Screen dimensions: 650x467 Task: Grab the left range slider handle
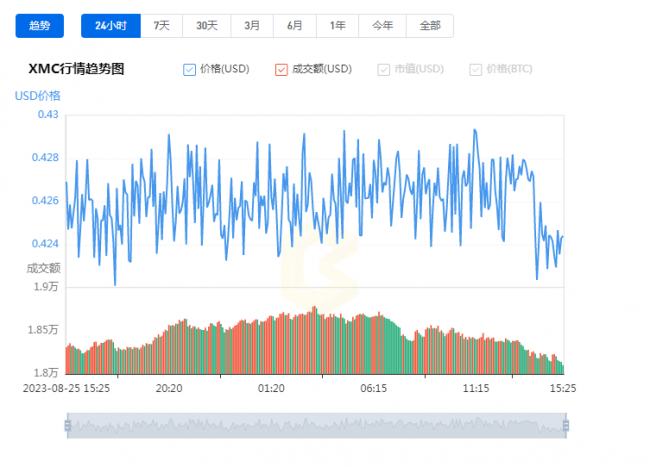[x=68, y=426]
